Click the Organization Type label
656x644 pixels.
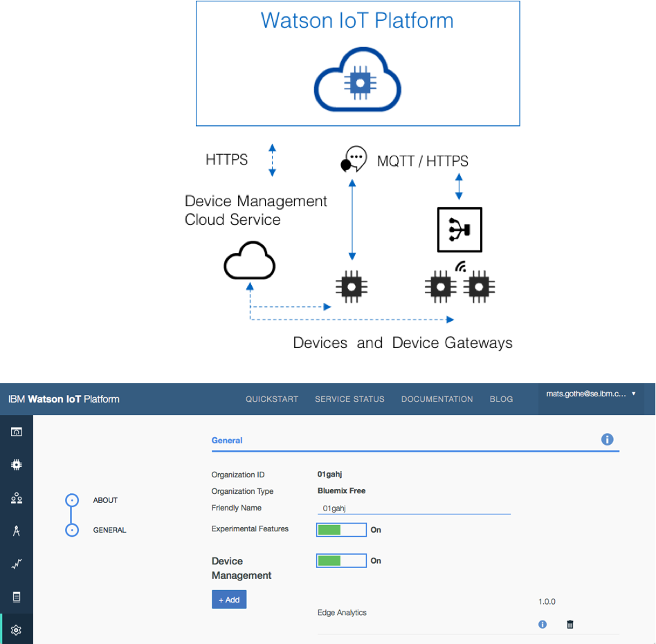(242, 491)
